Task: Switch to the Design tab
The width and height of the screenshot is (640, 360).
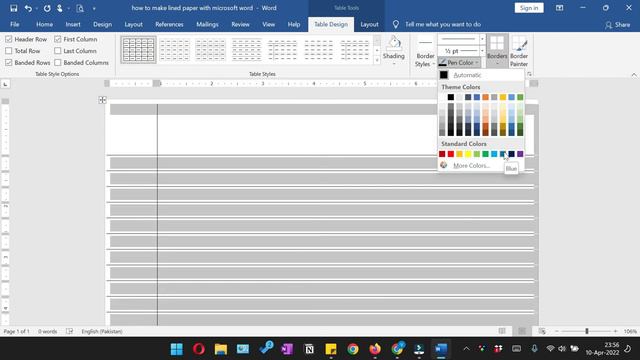Action: click(x=102, y=24)
